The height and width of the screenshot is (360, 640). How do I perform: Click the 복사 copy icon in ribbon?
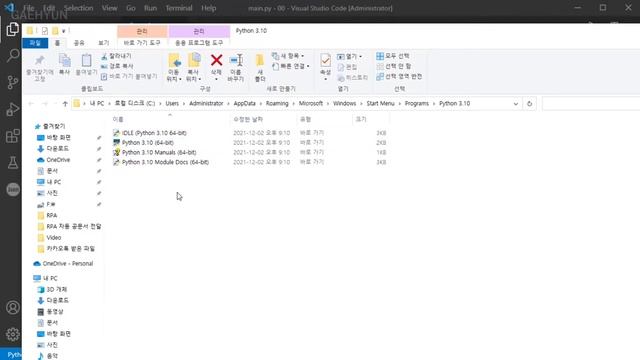[x=64, y=64]
